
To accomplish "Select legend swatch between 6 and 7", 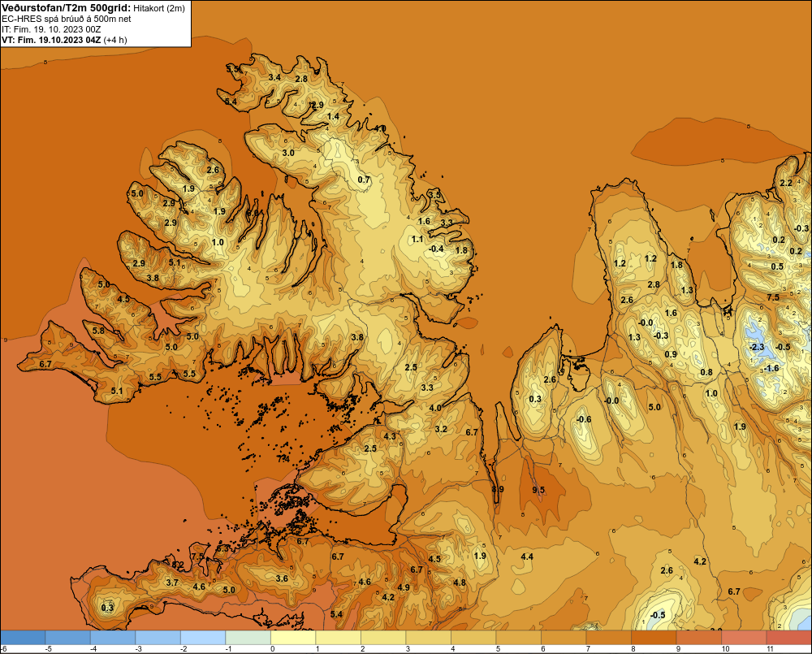I will click(x=564, y=638).
